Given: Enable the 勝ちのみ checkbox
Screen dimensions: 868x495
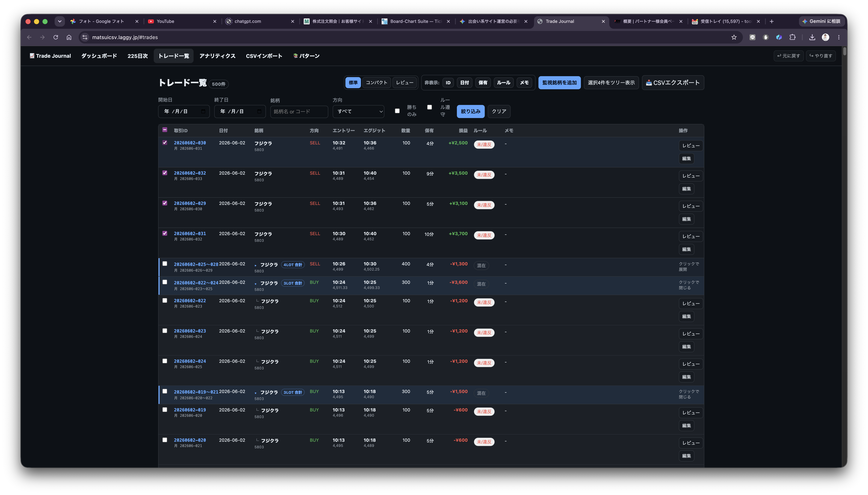Looking at the screenshot, I should tap(397, 111).
